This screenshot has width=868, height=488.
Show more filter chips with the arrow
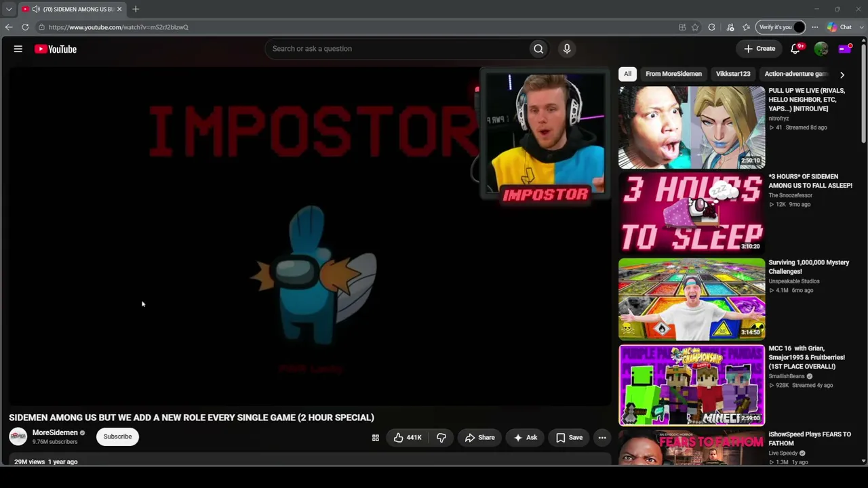[842, 75]
